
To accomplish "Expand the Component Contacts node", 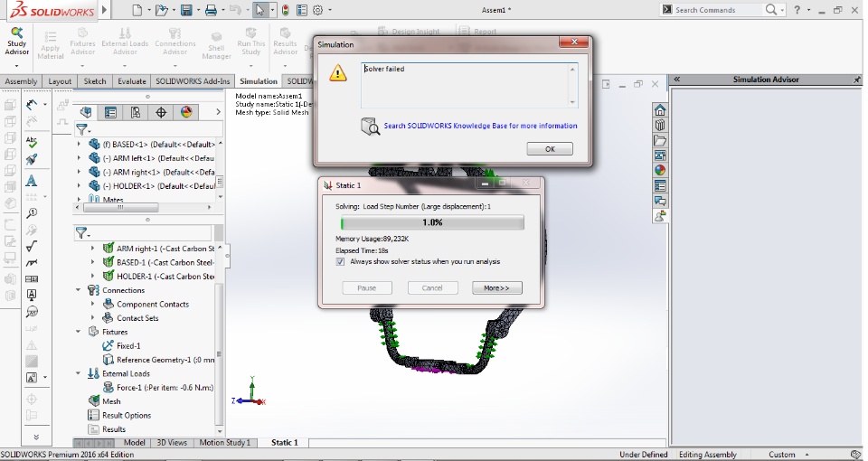I will [92, 304].
